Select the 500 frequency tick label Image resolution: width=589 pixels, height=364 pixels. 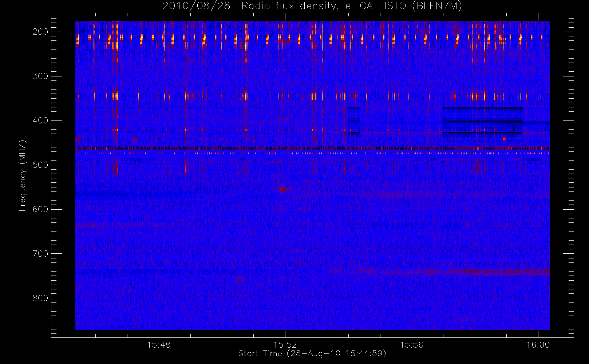click(x=40, y=165)
